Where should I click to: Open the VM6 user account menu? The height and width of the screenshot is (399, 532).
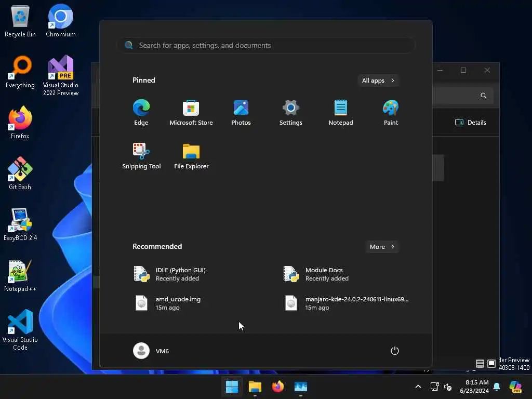click(x=151, y=351)
